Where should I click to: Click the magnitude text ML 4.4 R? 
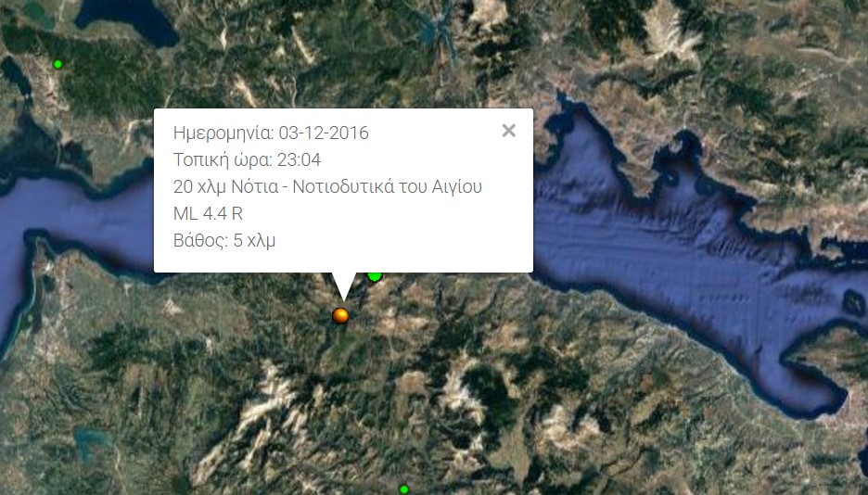coord(208,213)
